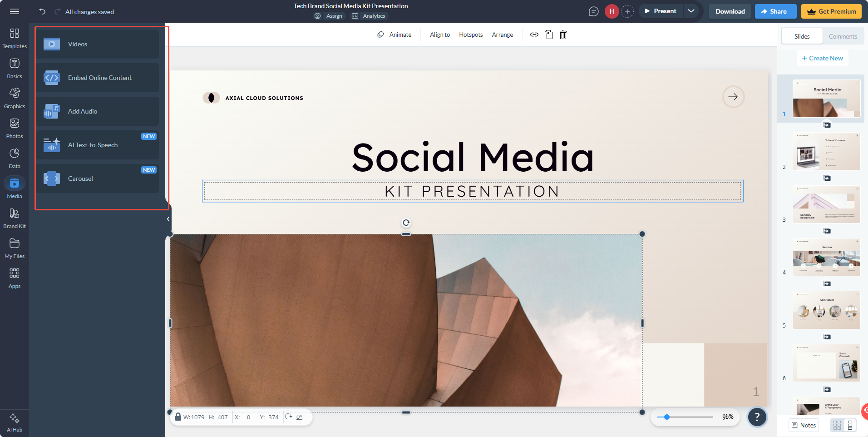Select slide 3 thumbnail

click(826, 204)
